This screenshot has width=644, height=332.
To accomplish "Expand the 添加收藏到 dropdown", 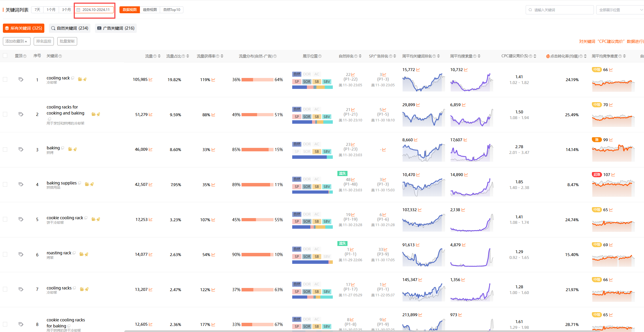I will (16, 41).
